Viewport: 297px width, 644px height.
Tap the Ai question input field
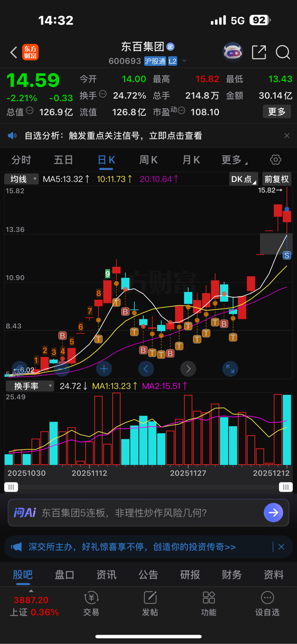(148, 513)
